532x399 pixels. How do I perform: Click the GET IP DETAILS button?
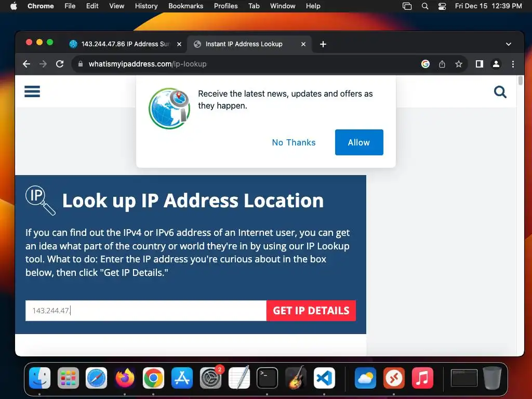pos(311,311)
